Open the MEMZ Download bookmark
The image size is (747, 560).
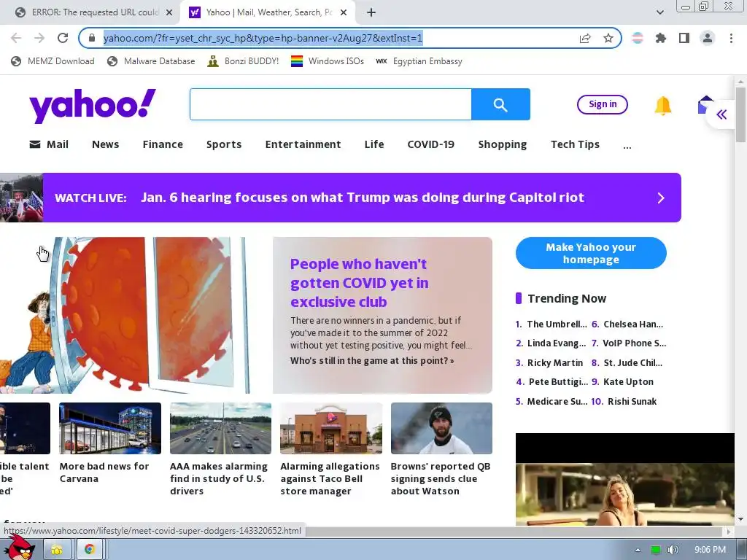pos(53,61)
